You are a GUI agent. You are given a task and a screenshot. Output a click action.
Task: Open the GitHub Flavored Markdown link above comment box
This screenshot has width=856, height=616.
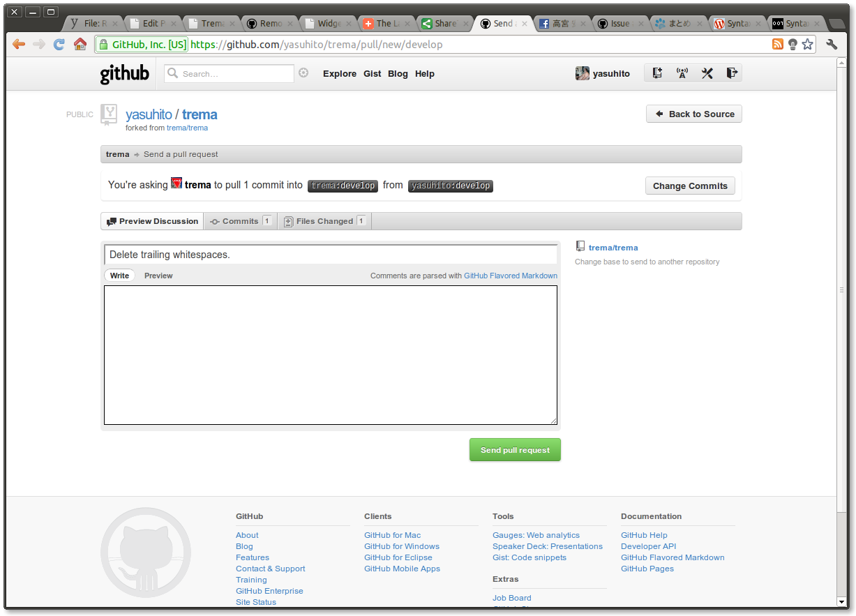(511, 276)
